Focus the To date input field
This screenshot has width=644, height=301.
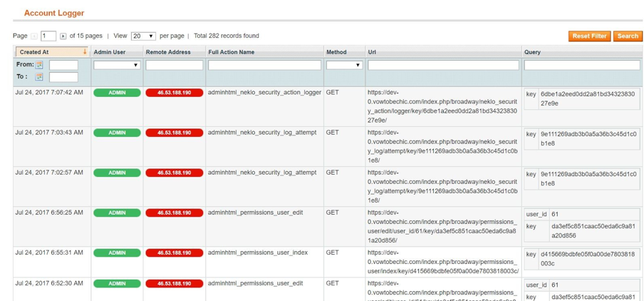(63, 77)
